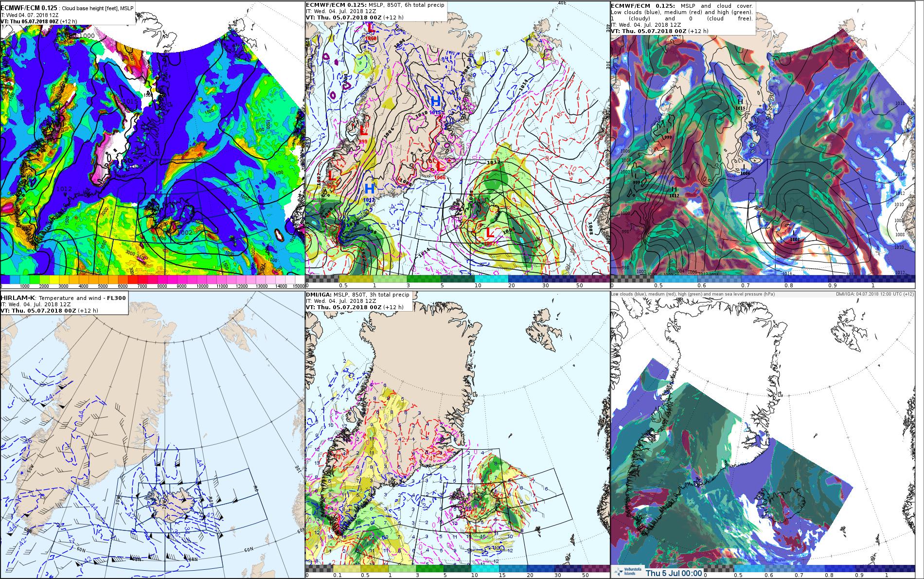Click the 'Thu 5 Jul 00:00' timestamp
Screen dimensions: 924x579
click(674, 573)
